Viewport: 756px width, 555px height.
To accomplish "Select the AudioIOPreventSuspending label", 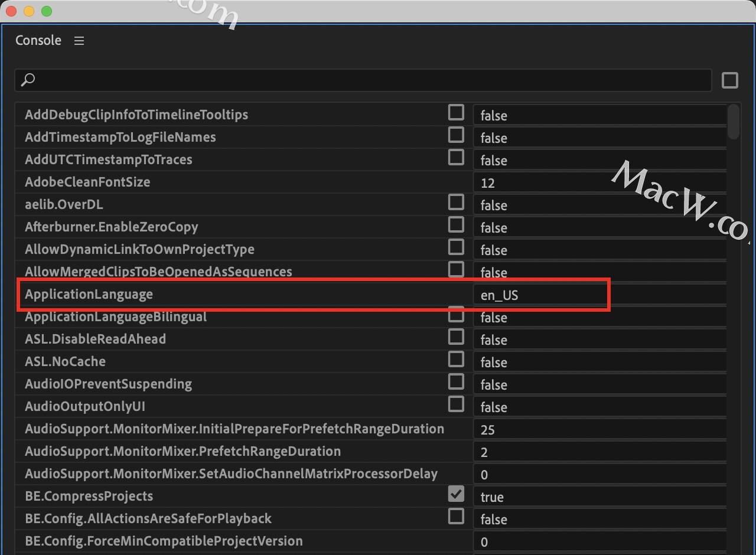I will 108,384.
